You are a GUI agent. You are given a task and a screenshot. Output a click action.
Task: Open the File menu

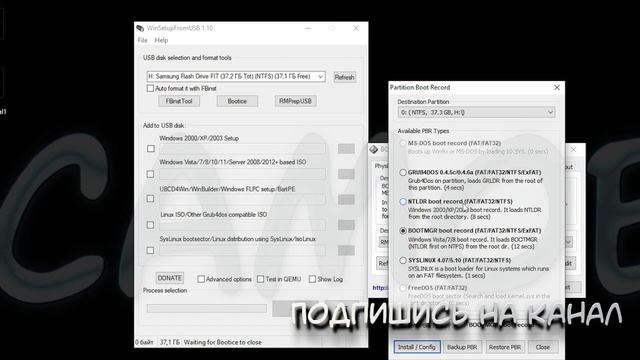pyautogui.click(x=142, y=40)
